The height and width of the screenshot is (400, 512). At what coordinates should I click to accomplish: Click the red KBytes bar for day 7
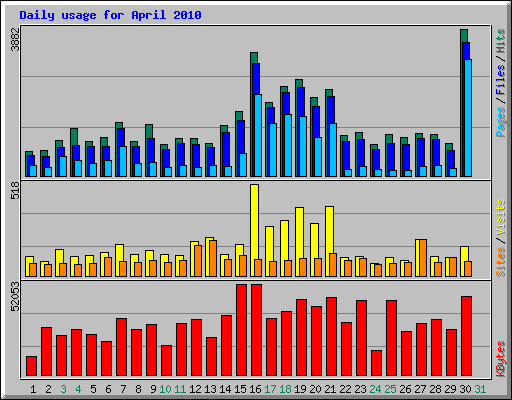[121, 347]
